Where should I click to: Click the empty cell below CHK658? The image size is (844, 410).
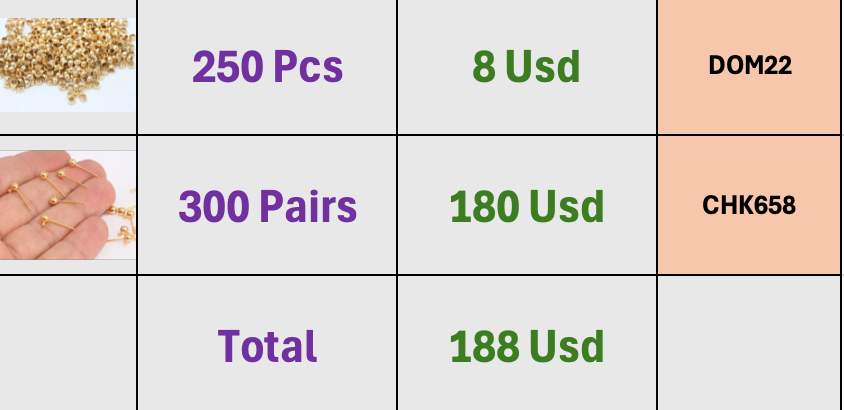point(749,343)
